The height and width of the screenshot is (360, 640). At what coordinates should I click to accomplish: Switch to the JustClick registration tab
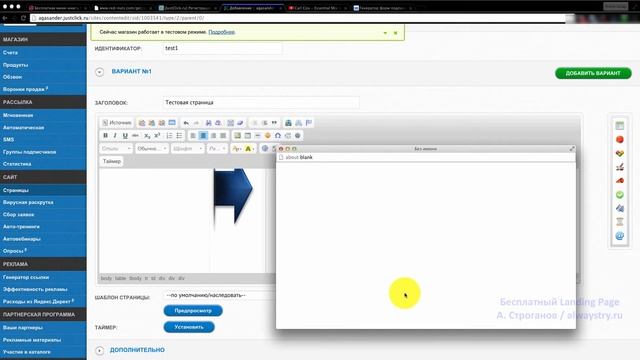(x=189, y=8)
